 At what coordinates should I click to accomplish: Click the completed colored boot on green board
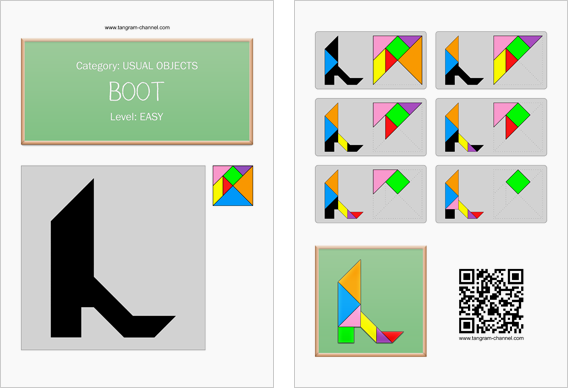tap(371, 301)
